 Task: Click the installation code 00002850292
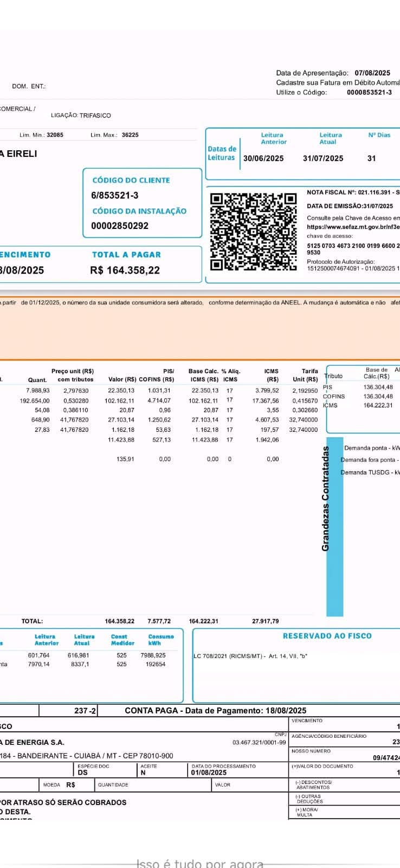pos(119,226)
